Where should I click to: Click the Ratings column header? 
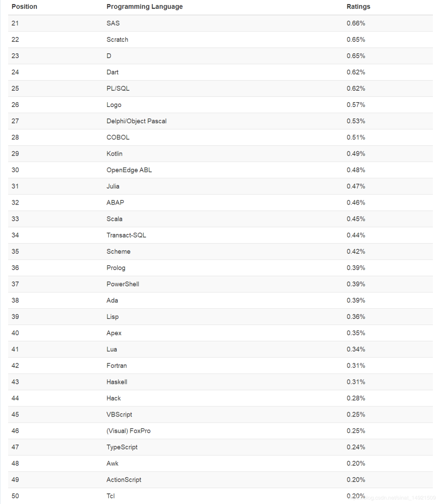(x=358, y=7)
